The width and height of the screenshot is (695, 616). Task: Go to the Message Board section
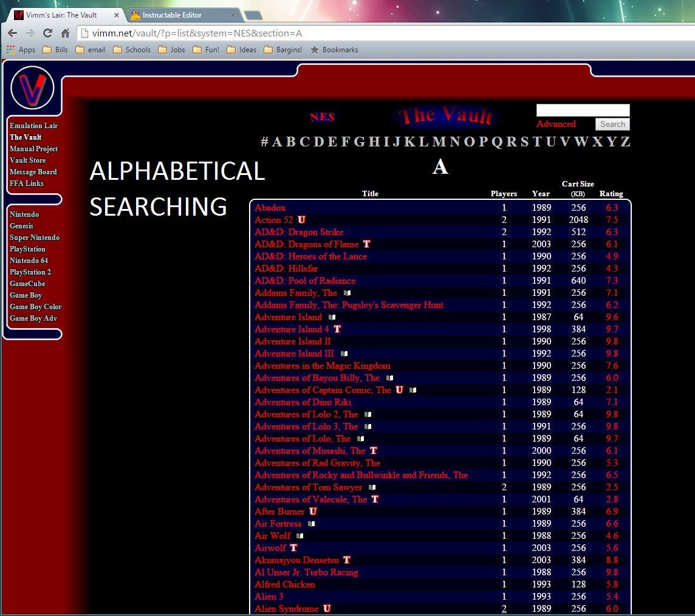coord(33,172)
